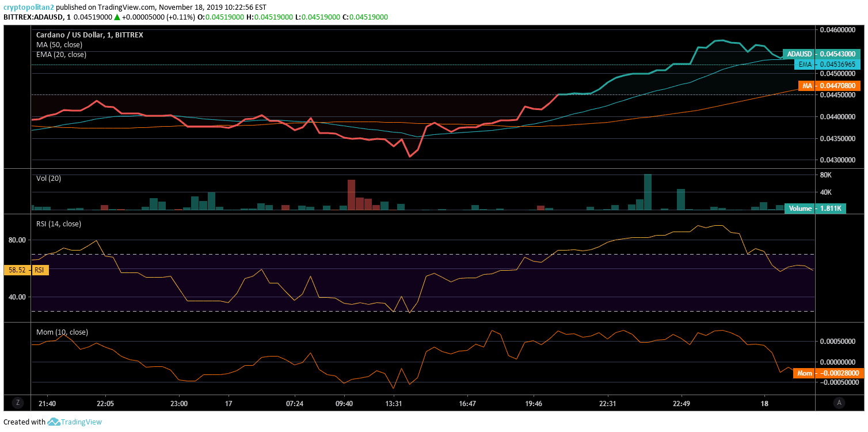Viewport: 868px width, 432px height.
Task: Click the Cardano / US Dollar chart title
Action: [x=89, y=35]
